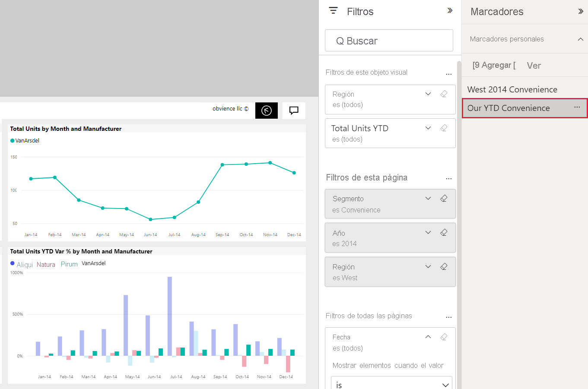Click the Buscar filter search field
Screen dimensions: 588x389
389,41
